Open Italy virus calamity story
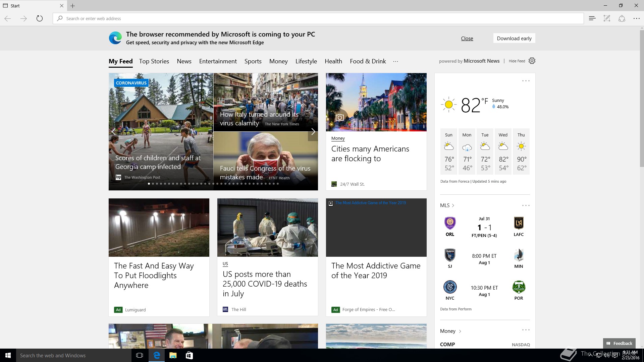The width and height of the screenshot is (644, 362). click(x=266, y=102)
